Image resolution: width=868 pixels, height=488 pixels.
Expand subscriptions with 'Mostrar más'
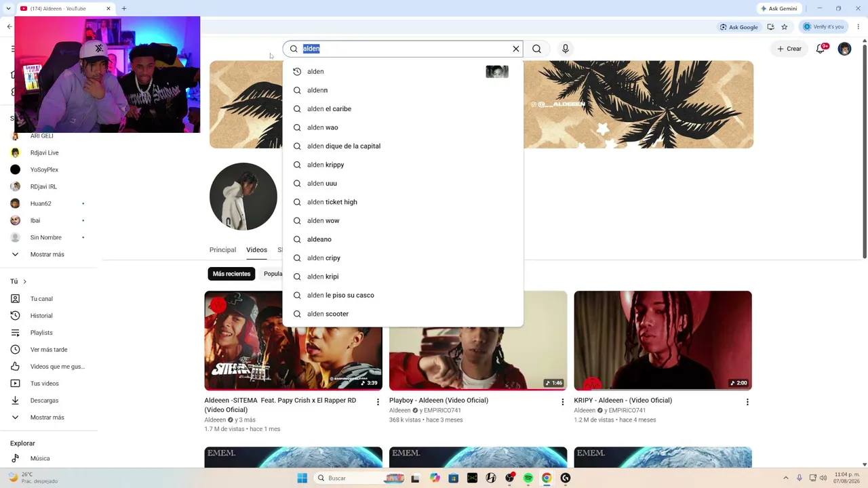click(x=49, y=254)
